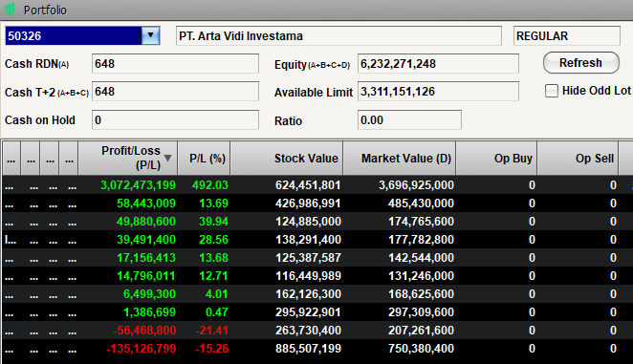
Task: Select market value cell 207,261,600
Action: point(421,331)
